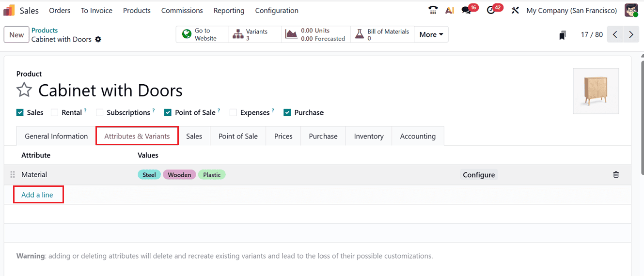Open the chat messages icon
644x276 pixels.
[x=466, y=10]
